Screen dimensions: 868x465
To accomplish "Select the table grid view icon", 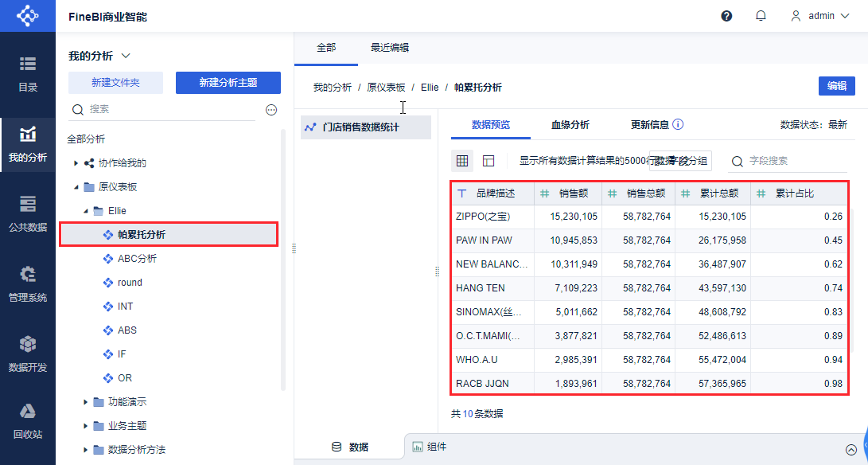I will (x=462, y=161).
